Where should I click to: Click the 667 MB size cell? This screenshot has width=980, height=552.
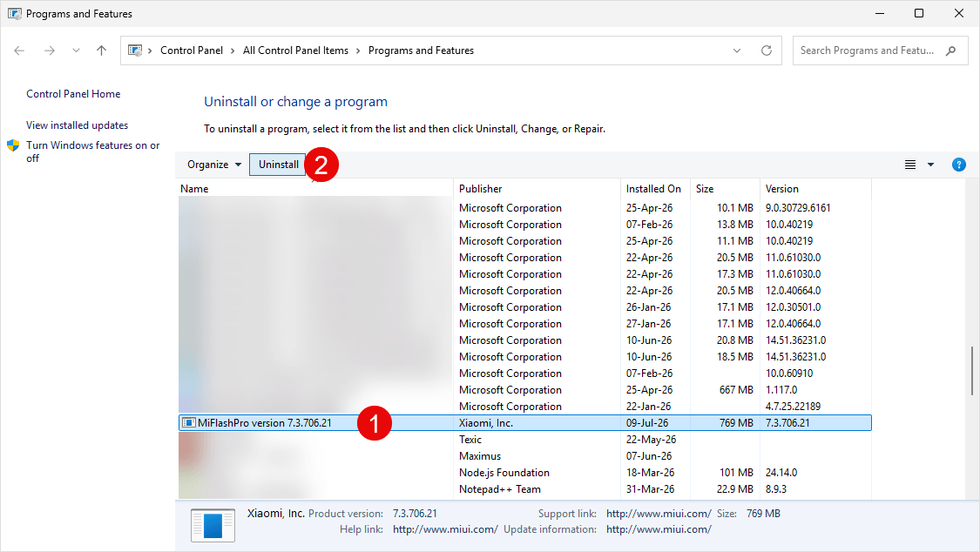(736, 390)
